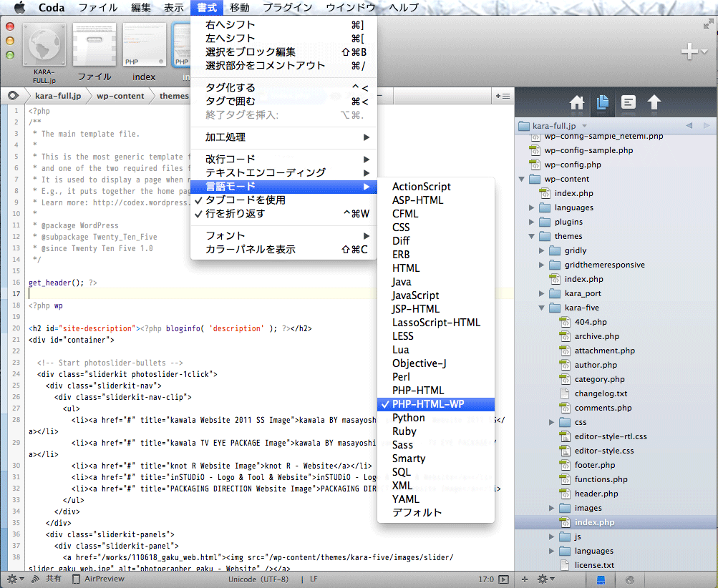Viewport: 718px width, 588px height.
Task: Choose デフォルト language mode
Action: point(435,512)
